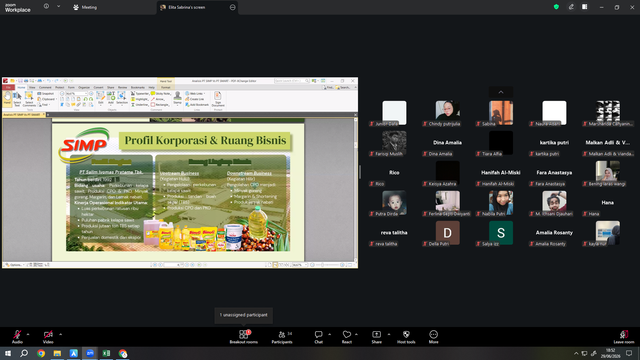This screenshot has height=360, width=640.
Task: Click 'Hanifah Al-Miski' participant name
Action: coord(501,173)
